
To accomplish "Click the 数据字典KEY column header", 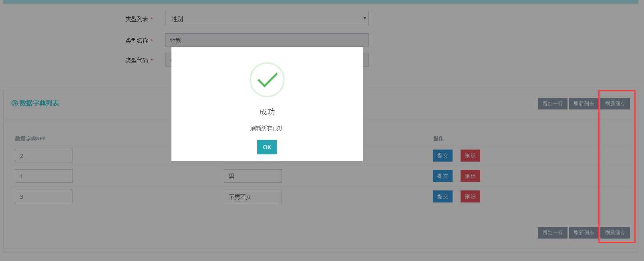I will tap(30, 138).
